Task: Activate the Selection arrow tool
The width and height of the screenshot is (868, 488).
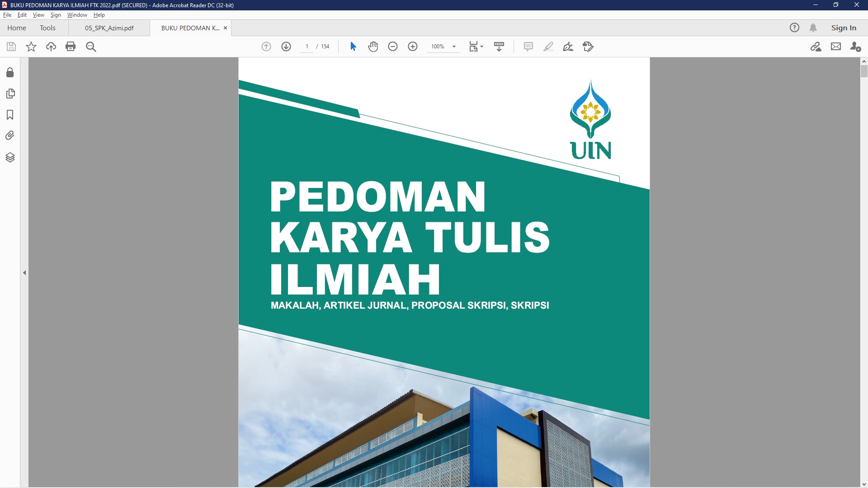Action: pos(353,47)
